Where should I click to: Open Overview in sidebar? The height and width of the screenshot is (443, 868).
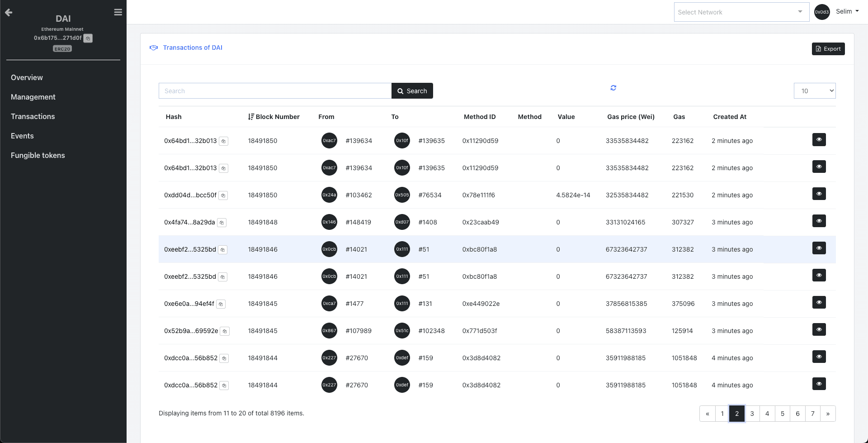pyautogui.click(x=27, y=77)
